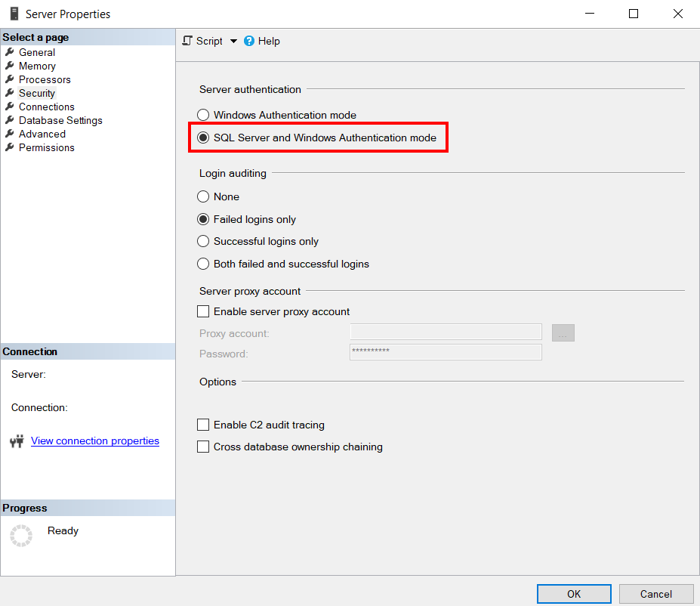Screen dimensions: 700x606
Task: Close the Server Properties window
Action: coord(677,14)
